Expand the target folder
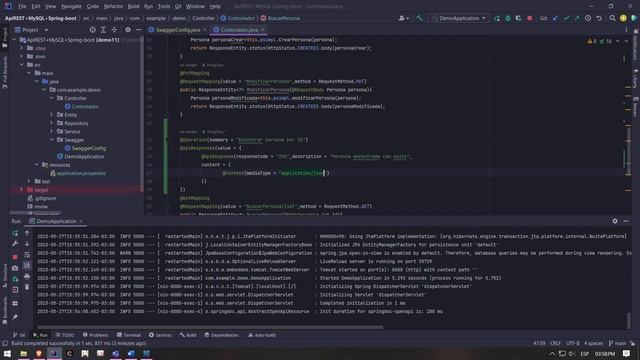The image size is (640, 360). tap(22, 190)
